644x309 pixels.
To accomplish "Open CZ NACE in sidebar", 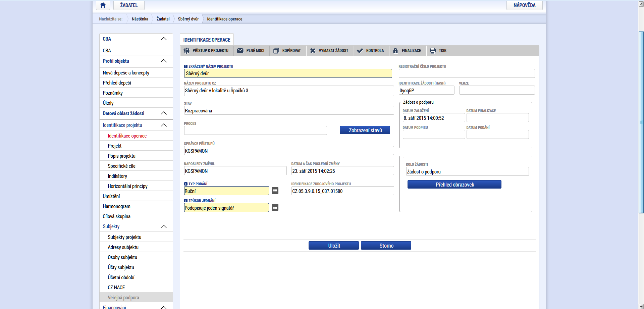I will pyautogui.click(x=136, y=288).
